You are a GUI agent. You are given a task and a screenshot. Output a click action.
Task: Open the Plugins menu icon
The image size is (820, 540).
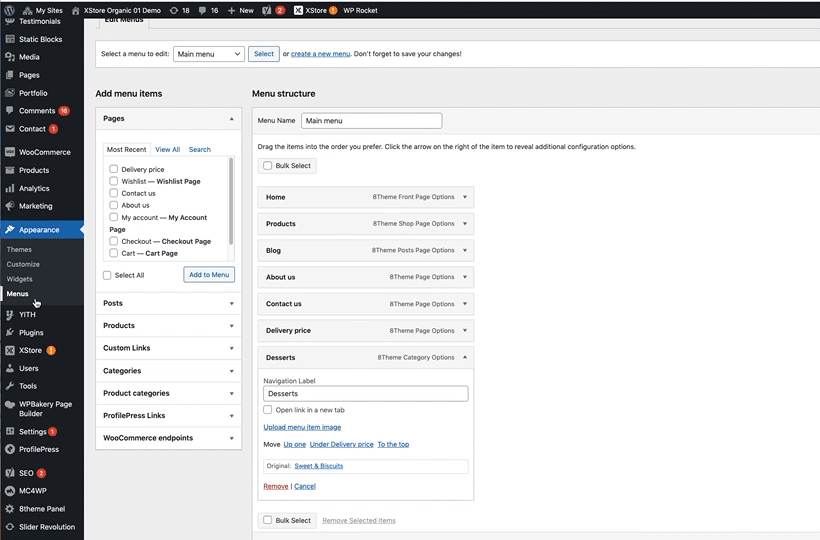(9, 332)
